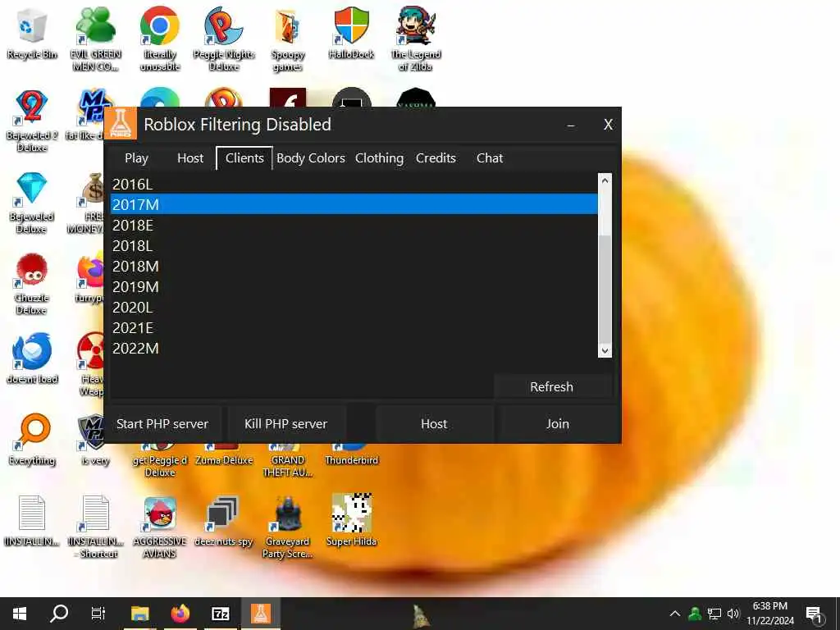Select the 2016L client entry
The height and width of the screenshot is (630, 840).
point(354,184)
